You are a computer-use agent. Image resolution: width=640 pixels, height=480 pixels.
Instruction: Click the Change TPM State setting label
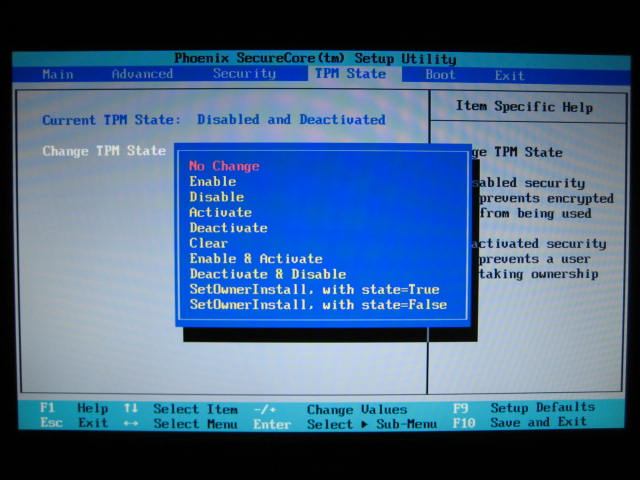click(104, 151)
